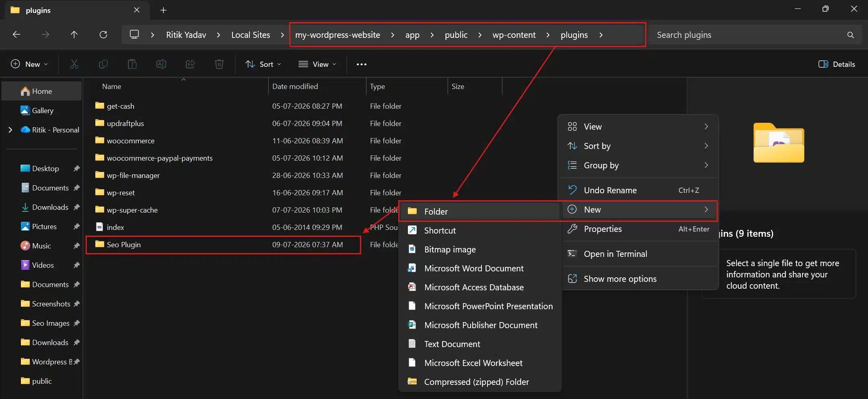Select Shortcut in the New submenu

pos(480,230)
